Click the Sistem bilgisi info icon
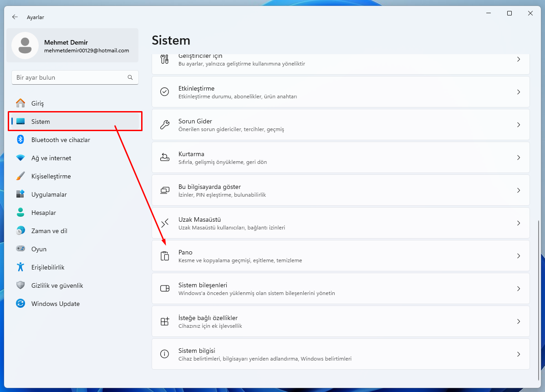 tap(165, 354)
